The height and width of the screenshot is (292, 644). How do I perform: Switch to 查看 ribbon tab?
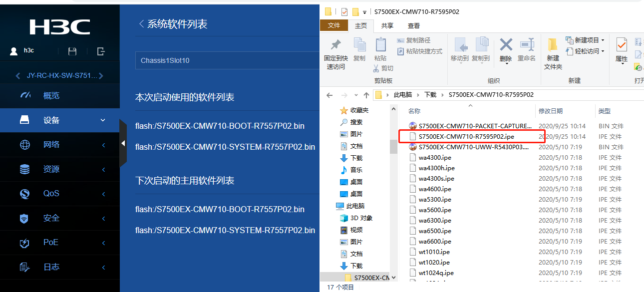(414, 25)
